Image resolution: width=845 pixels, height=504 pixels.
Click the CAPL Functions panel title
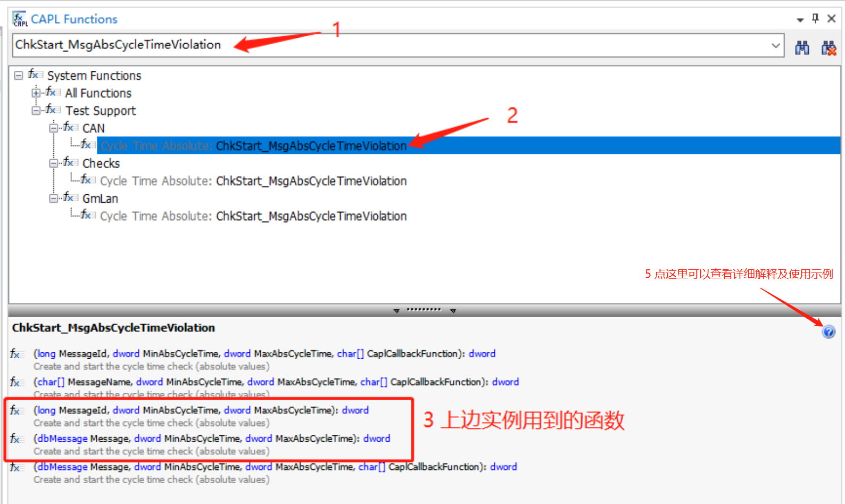pos(74,19)
